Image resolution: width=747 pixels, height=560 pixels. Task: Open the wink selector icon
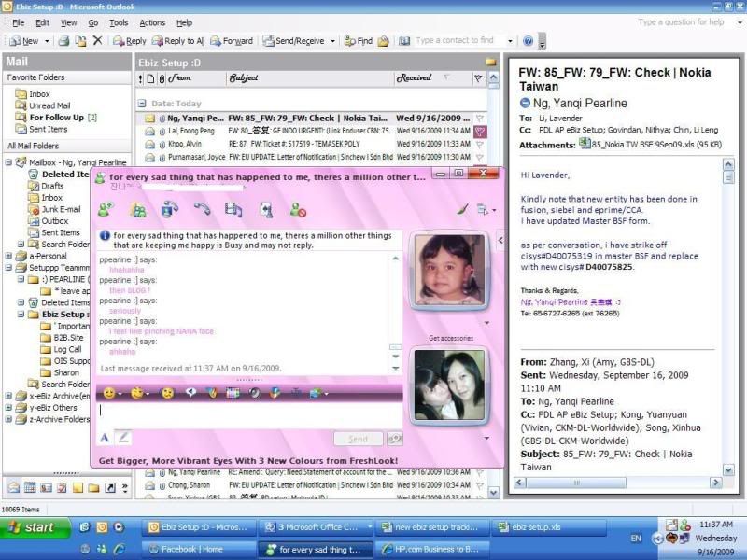[137, 393]
